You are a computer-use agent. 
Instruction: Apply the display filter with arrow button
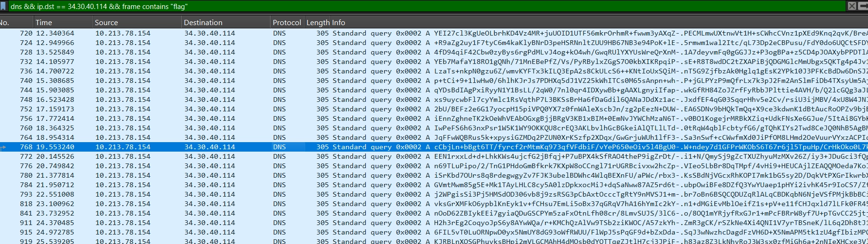tap(863, 6)
